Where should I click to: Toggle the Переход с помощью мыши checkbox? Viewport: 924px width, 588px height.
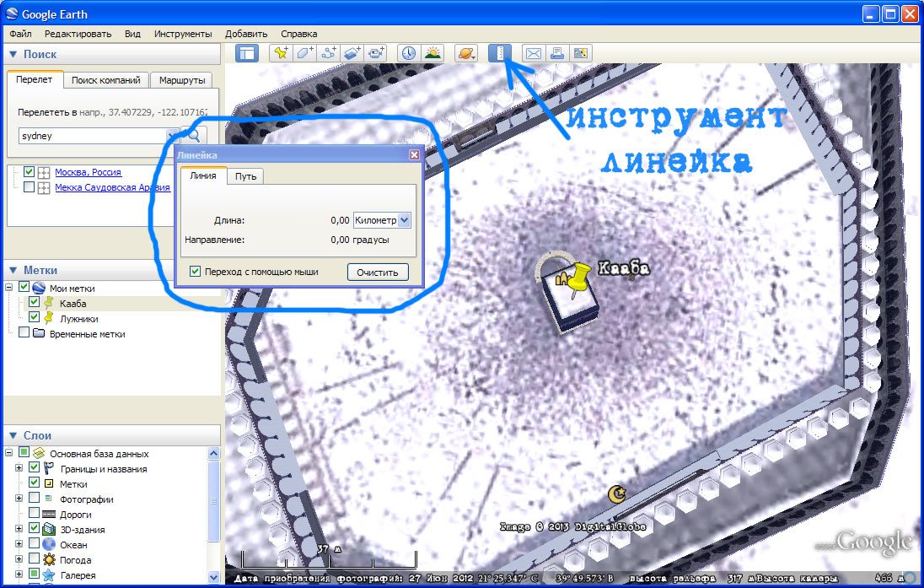click(195, 272)
